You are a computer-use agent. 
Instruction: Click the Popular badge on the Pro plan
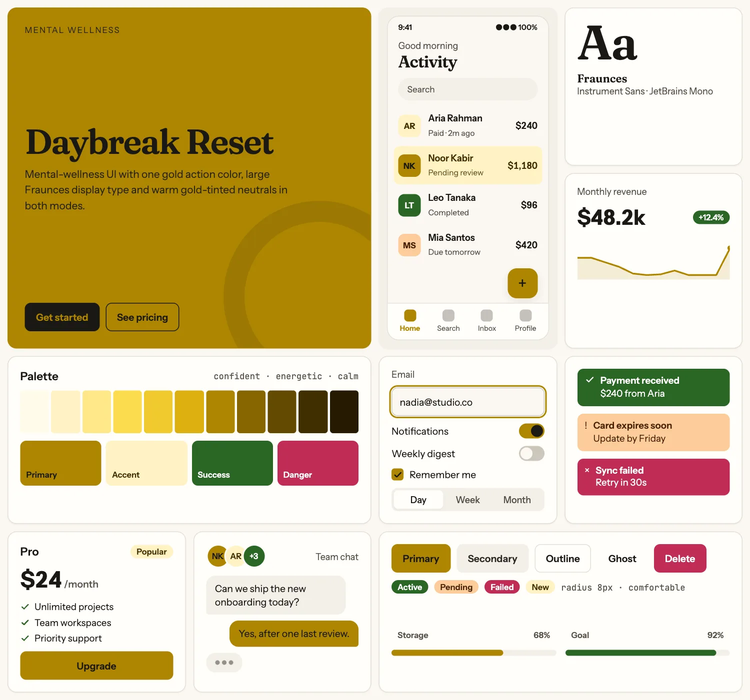(x=151, y=552)
